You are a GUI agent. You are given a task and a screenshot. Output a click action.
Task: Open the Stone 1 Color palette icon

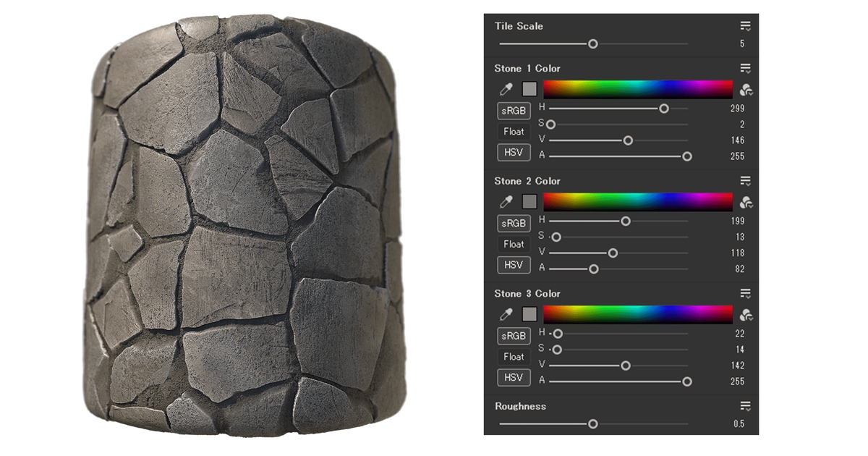pyautogui.click(x=746, y=90)
